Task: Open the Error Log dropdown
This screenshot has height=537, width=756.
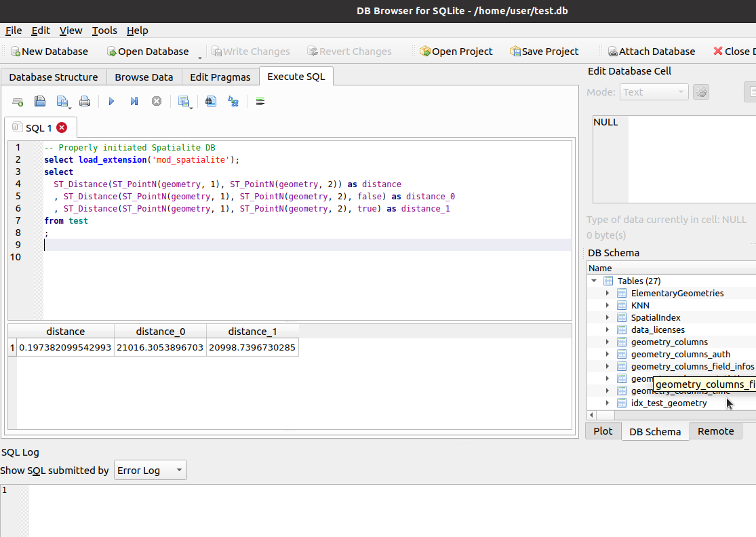Action: (150, 469)
